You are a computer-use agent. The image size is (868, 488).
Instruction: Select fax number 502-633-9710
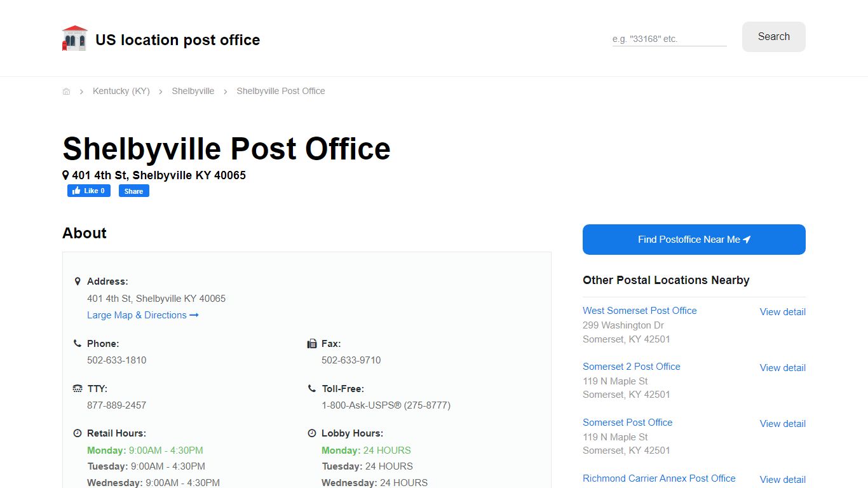(351, 360)
